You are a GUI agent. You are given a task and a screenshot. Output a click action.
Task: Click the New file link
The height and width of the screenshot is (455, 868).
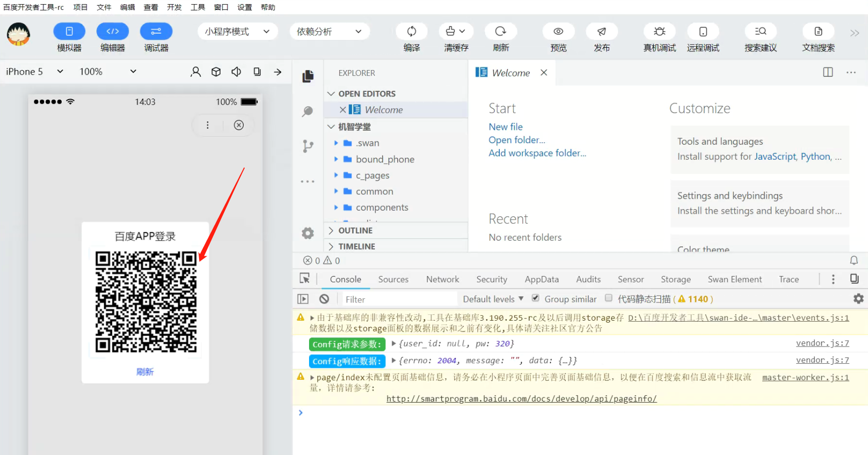(x=506, y=127)
